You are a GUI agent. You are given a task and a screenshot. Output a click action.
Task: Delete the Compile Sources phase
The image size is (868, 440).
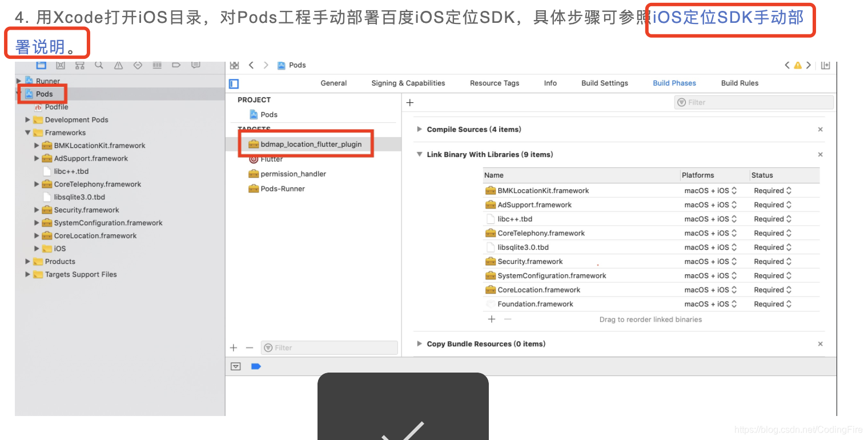820,130
